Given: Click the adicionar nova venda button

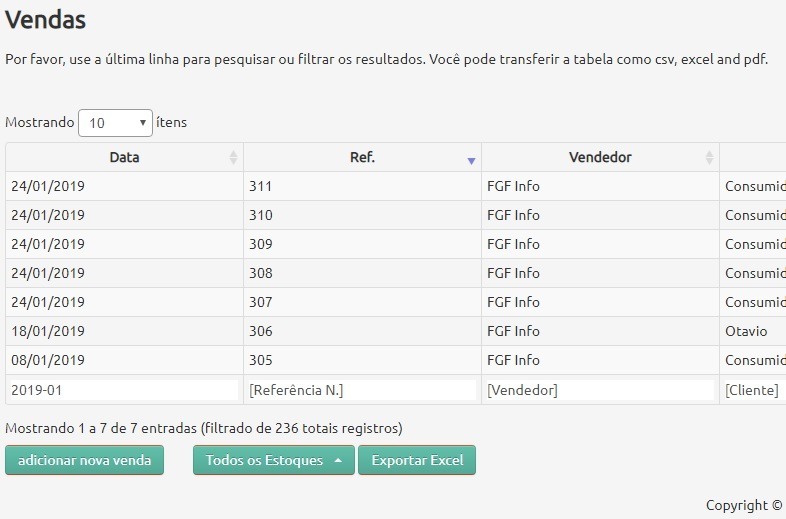Looking at the screenshot, I should [84, 461].
